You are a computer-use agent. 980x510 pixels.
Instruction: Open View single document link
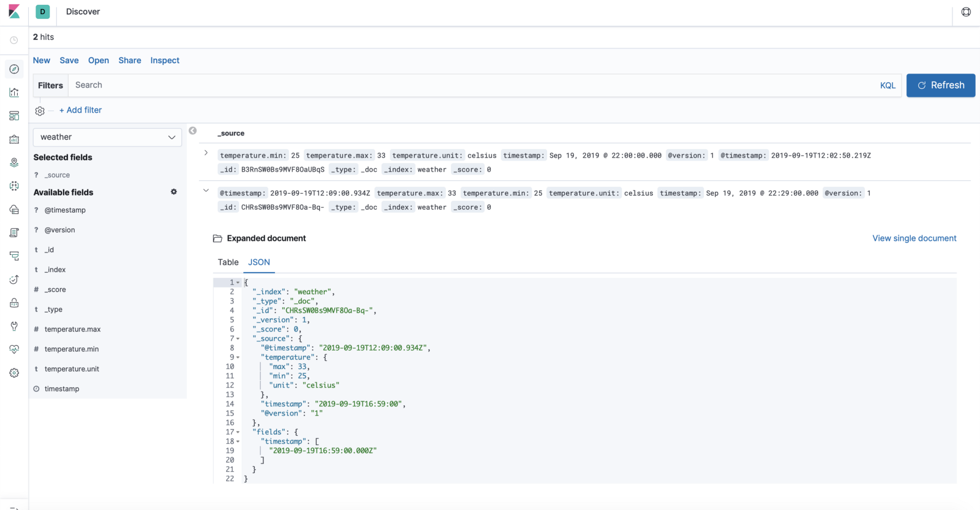tap(914, 238)
